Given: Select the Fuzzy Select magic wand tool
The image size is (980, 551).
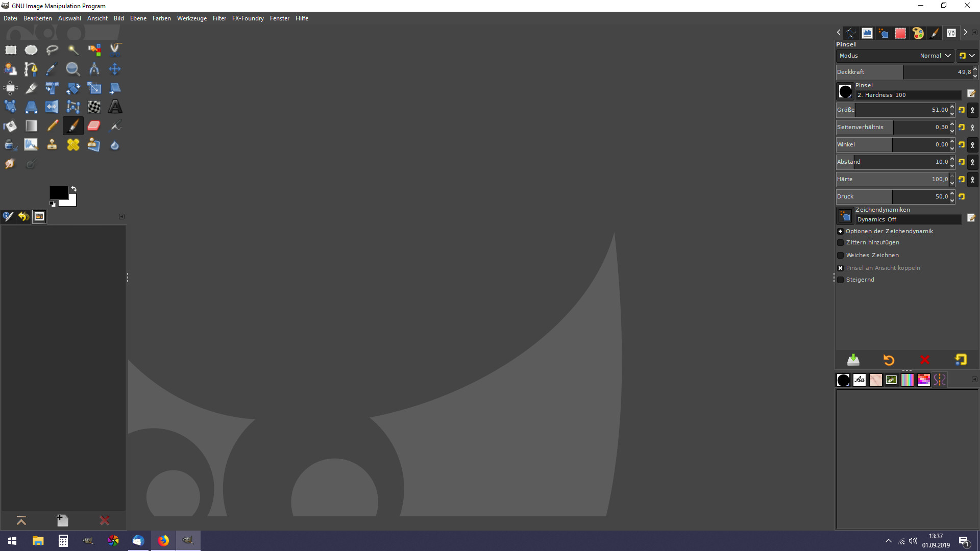Looking at the screenshot, I should tap(73, 49).
